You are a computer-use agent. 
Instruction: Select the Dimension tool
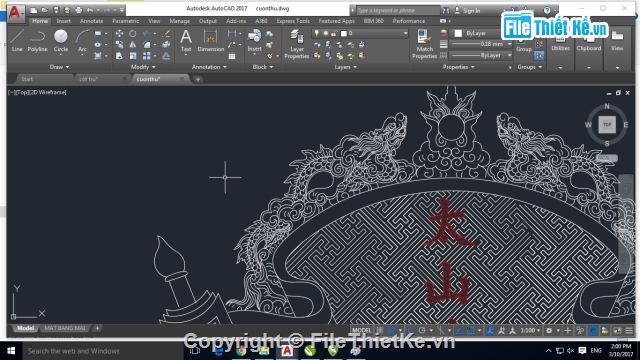[211, 40]
